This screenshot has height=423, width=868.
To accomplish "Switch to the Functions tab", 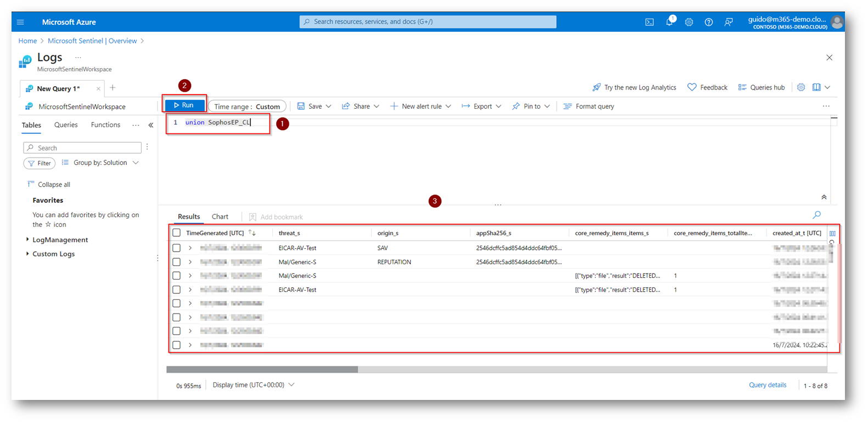I will point(105,125).
